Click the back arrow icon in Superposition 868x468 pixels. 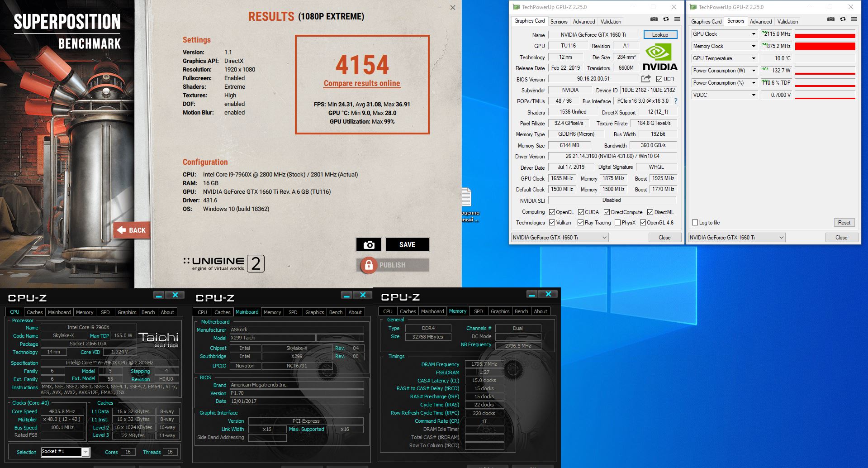[121, 230]
